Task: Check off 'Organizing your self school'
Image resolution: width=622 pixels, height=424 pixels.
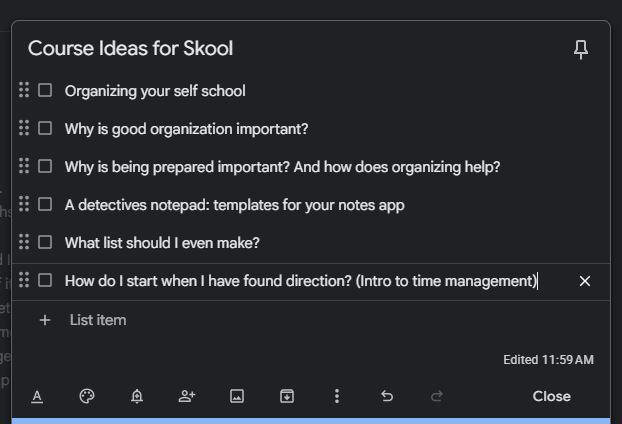Action: coord(45,90)
